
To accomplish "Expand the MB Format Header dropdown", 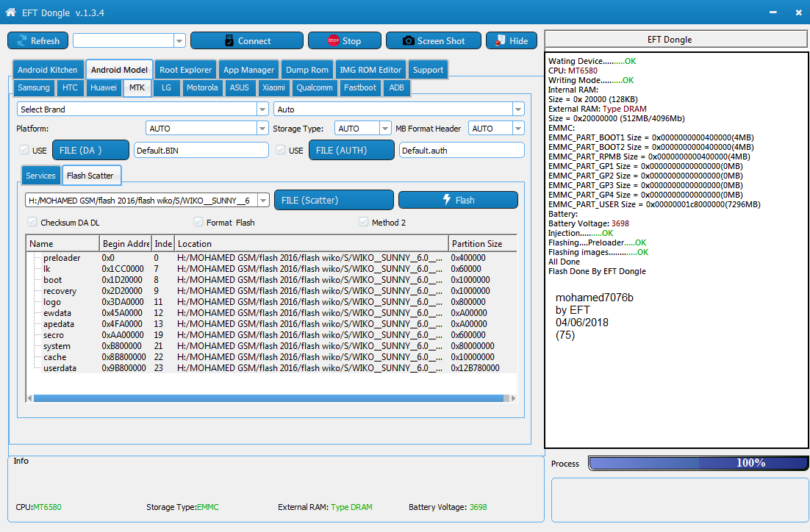I will [x=518, y=128].
